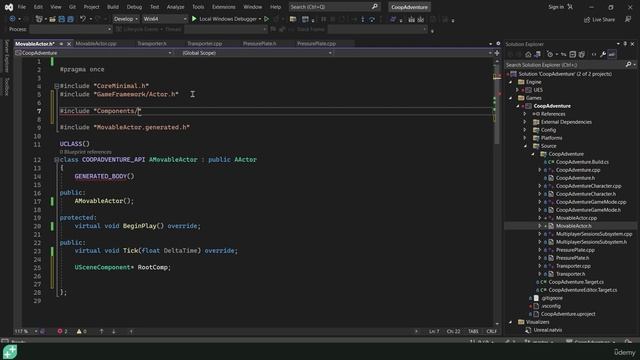This screenshot has width=640, height=360.
Task: Click the CoopAdventure solution name button in the title bar
Action: coord(409,7)
